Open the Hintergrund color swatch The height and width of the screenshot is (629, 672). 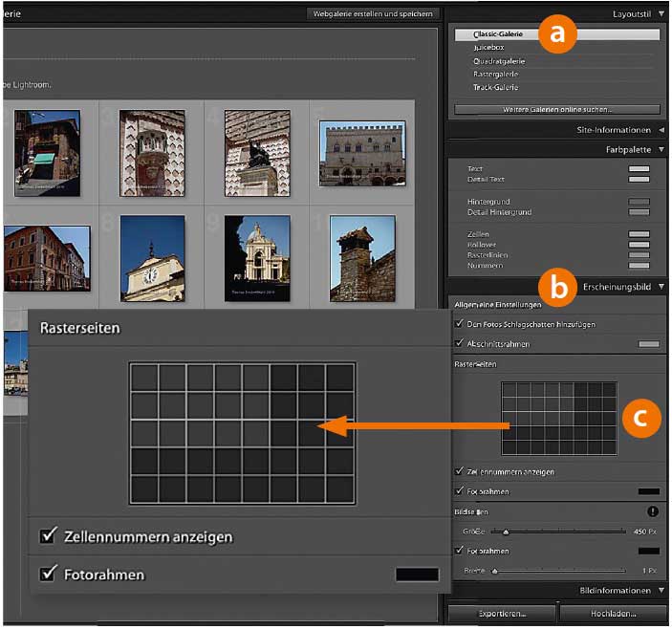(639, 202)
